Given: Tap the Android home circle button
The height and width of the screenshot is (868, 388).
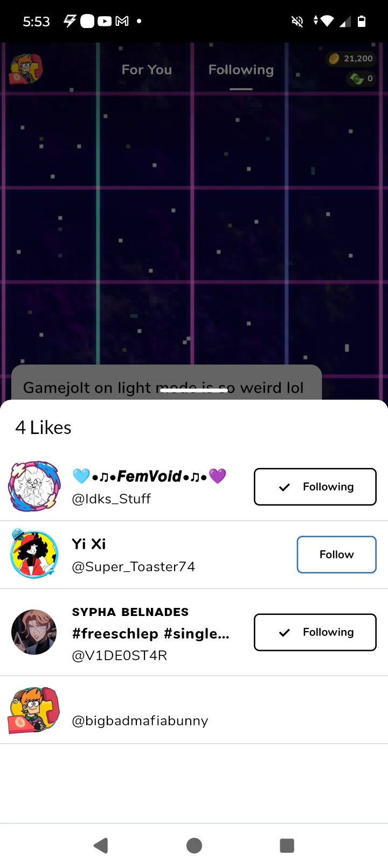Looking at the screenshot, I should click(x=194, y=845).
